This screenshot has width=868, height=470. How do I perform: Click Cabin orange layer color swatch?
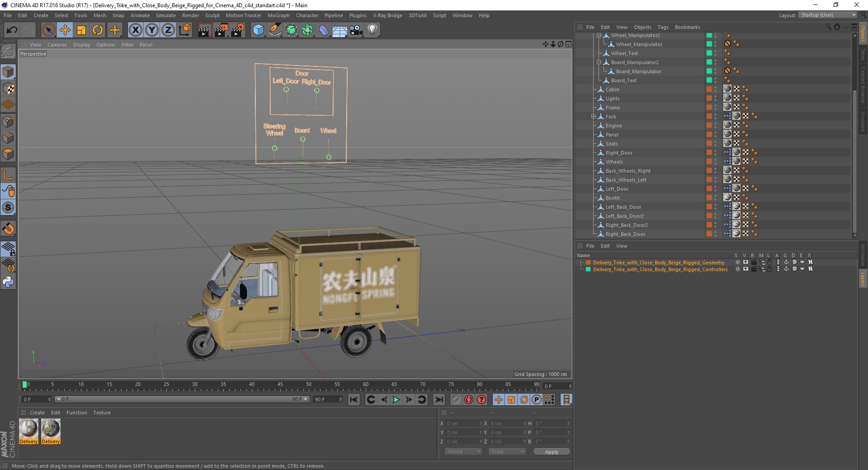[x=709, y=89]
